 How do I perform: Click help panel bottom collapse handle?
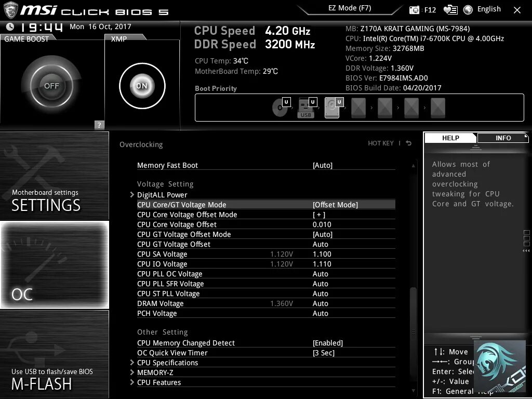(x=476, y=338)
